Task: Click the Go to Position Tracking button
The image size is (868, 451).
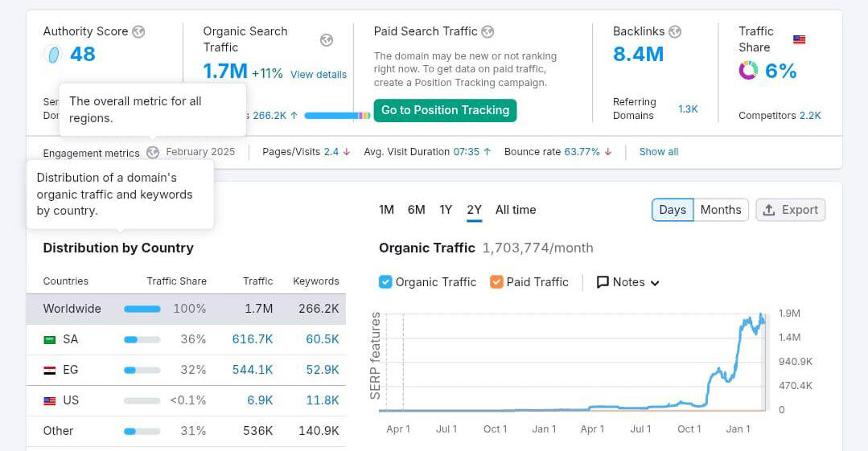Action: 445,110
